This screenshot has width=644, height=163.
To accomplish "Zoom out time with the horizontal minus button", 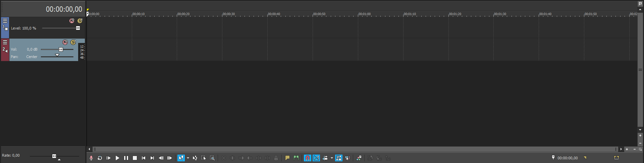I will pyautogui.click(x=635, y=149).
